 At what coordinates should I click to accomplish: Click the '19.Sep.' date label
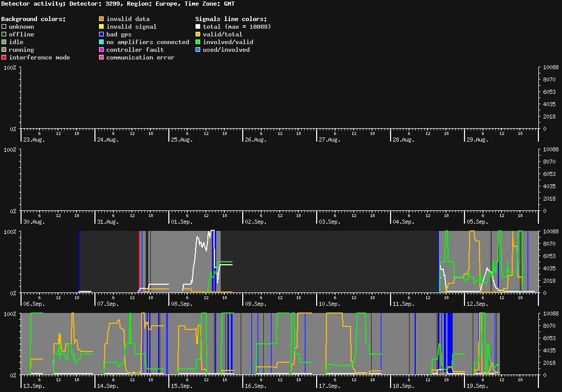[x=477, y=386]
